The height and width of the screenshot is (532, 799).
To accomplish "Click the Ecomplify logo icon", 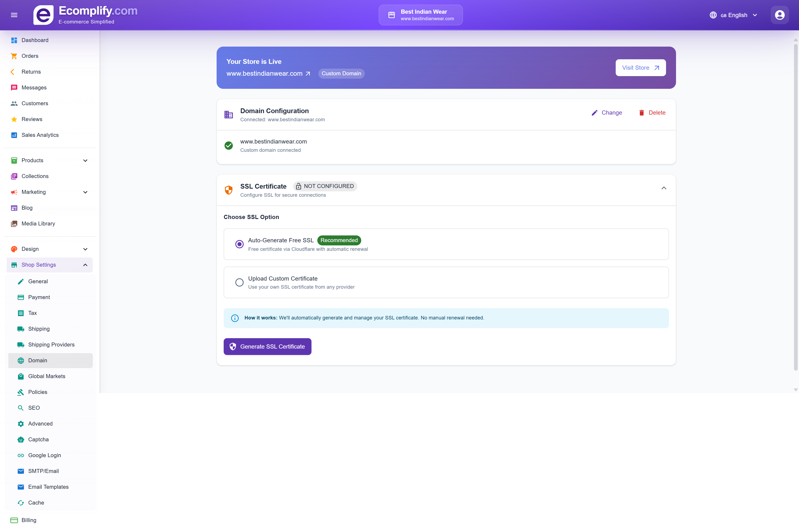I will [43, 15].
